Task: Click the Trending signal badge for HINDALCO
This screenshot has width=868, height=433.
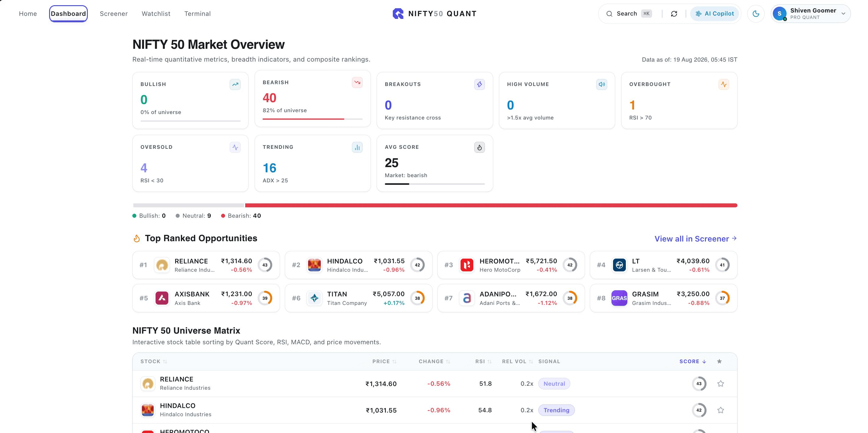Action: click(x=556, y=410)
